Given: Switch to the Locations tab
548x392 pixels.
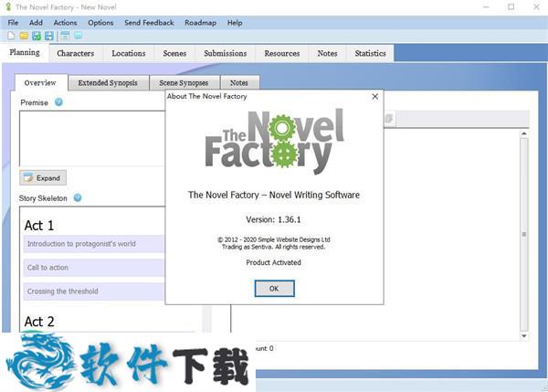Looking at the screenshot, I should (x=129, y=54).
